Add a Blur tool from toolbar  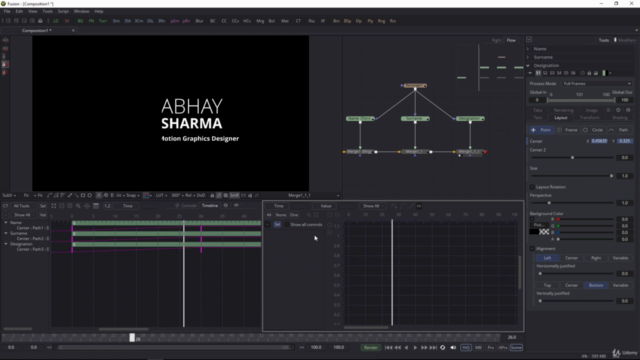point(200,21)
